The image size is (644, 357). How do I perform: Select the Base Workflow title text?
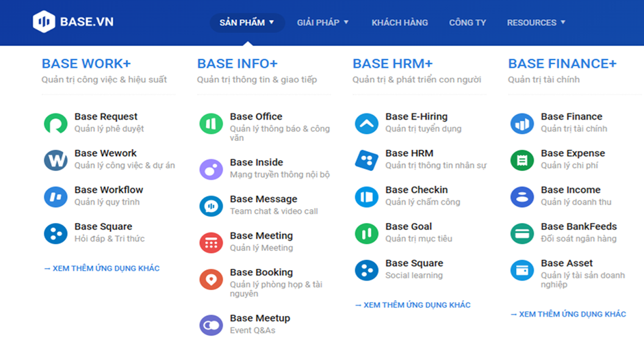point(109,189)
